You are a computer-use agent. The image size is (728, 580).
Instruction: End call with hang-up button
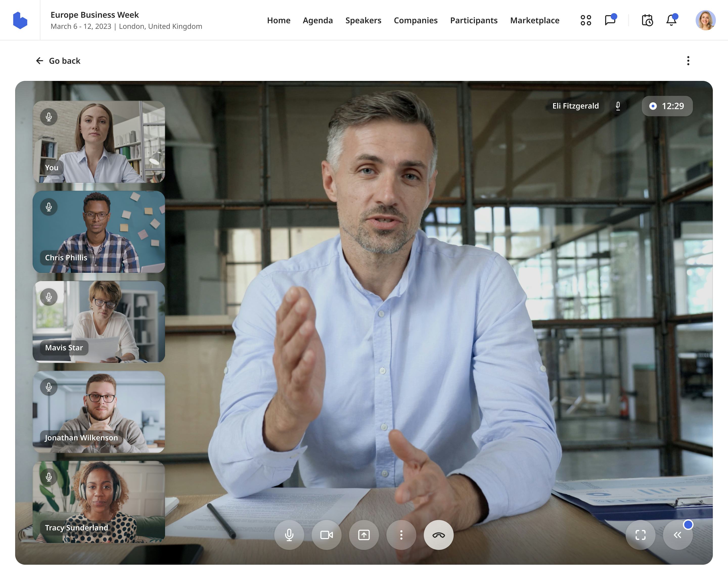pyautogui.click(x=438, y=535)
